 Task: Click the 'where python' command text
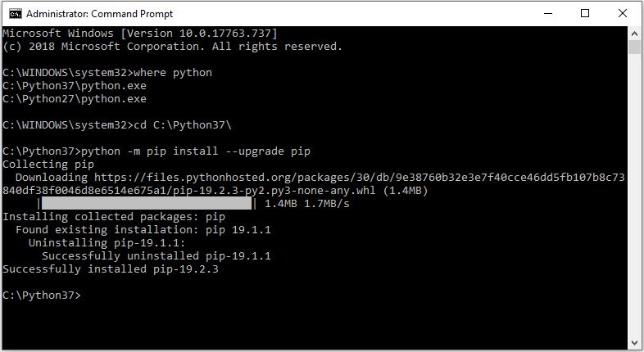(173, 73)
